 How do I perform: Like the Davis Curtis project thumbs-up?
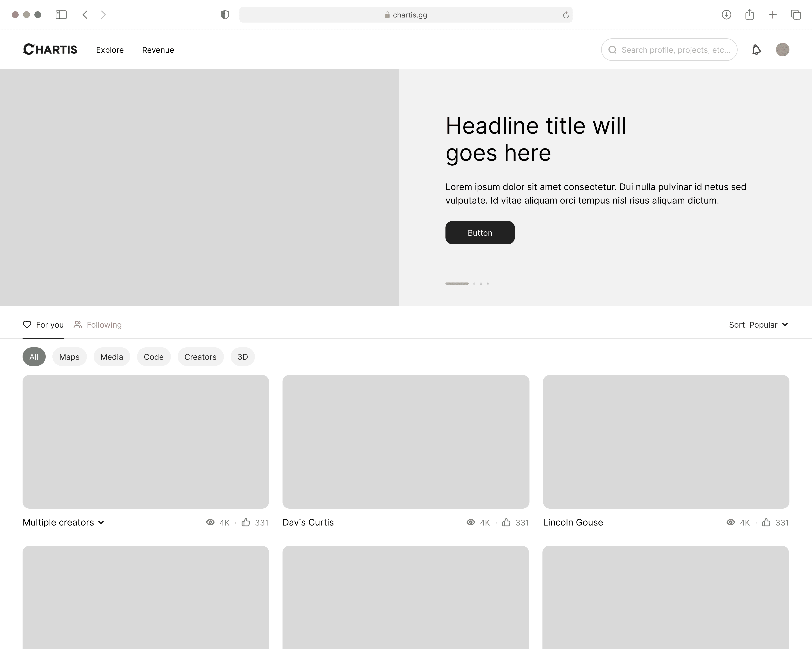tap(506, 522)
